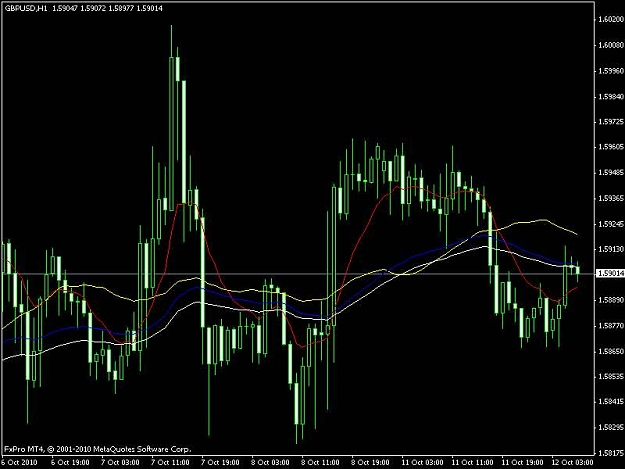Screen dimensions: 625x469
Task: Click the 11 Oct 19:00 time label
Action: 522,462
